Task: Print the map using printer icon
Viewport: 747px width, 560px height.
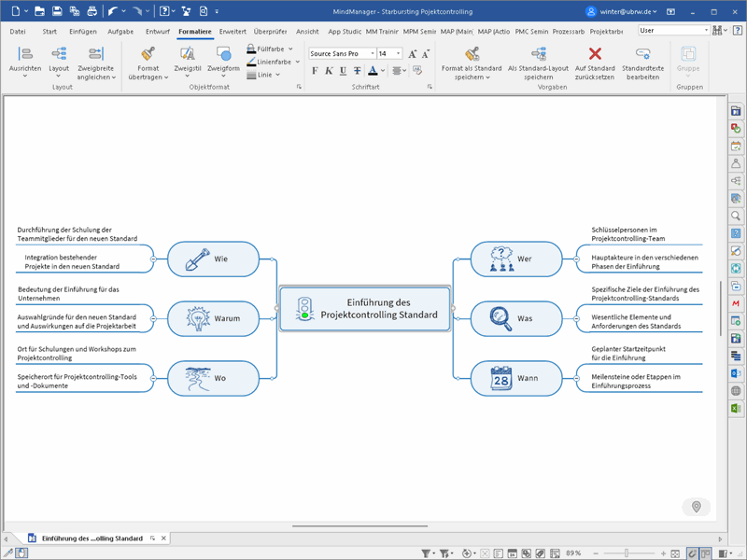Action: pyautogui.click(x=92, y=11)
